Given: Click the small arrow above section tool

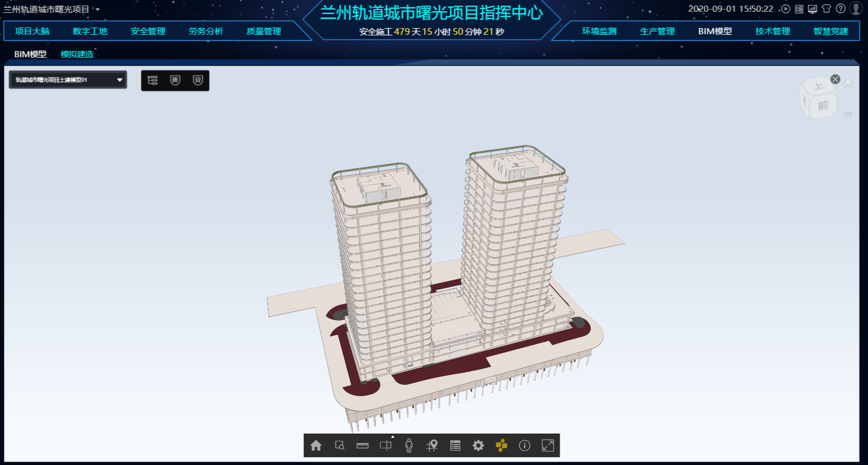Looking at the screenshot, I should point(392,436).
